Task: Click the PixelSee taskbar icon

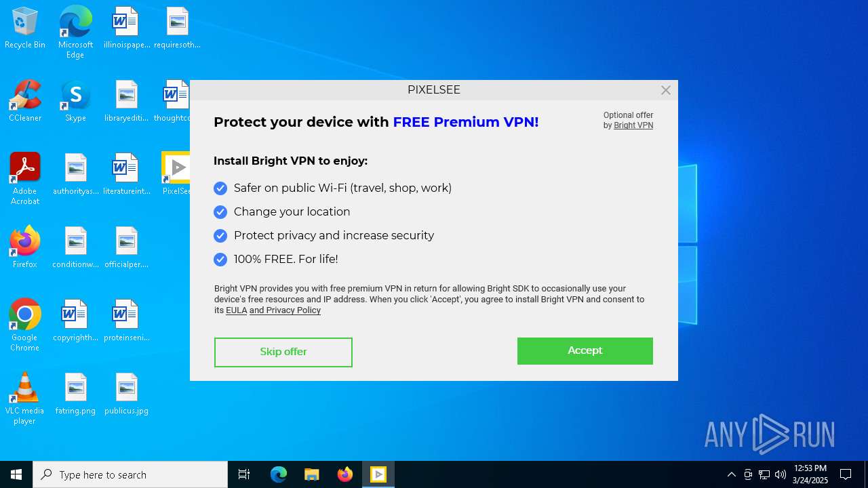Action: [x=378, y=474]
